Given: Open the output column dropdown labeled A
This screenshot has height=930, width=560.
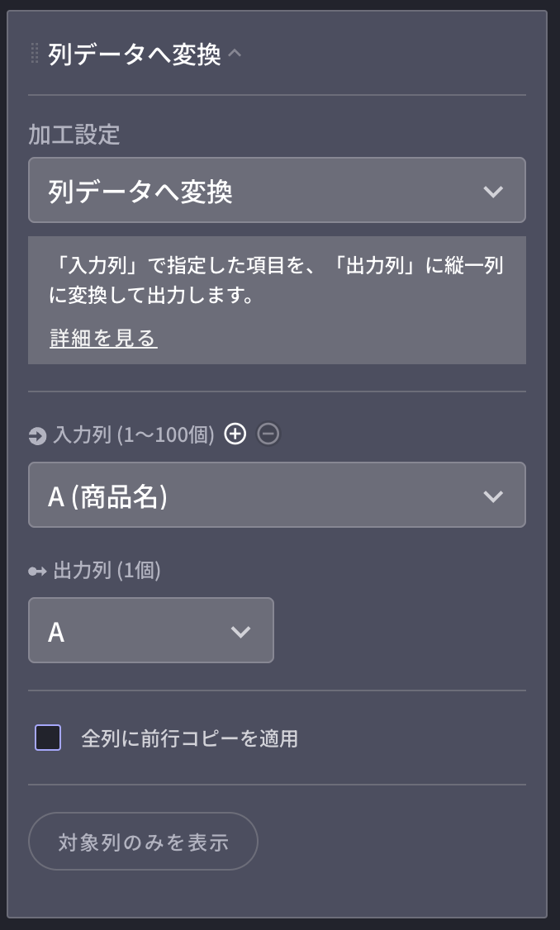Looking at the screenshot, I should pyautogui.click(x=151, y=630).
